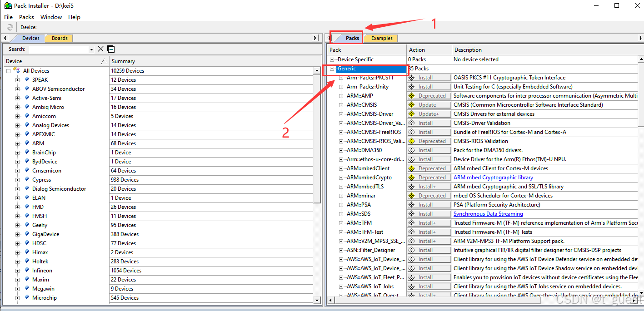Open the Window menu
The height and width of the screenshot is (311, 644).
[x=51, y=17]
